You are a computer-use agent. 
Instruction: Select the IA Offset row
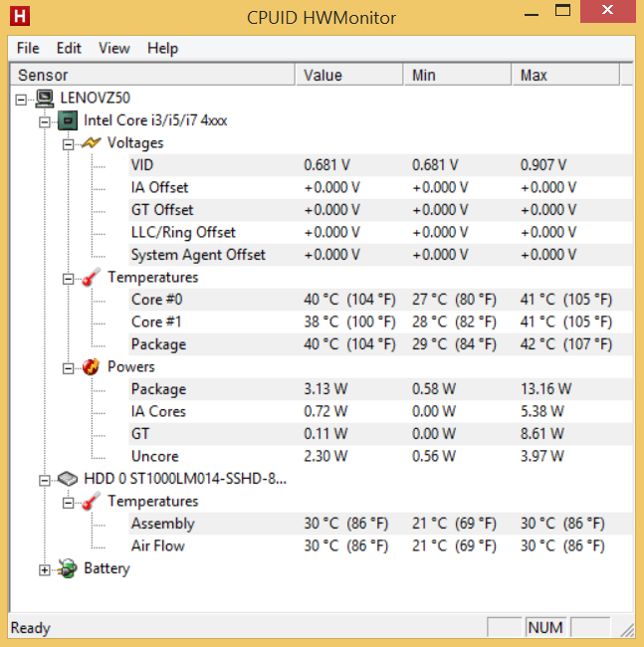click(x=380, y=188)
